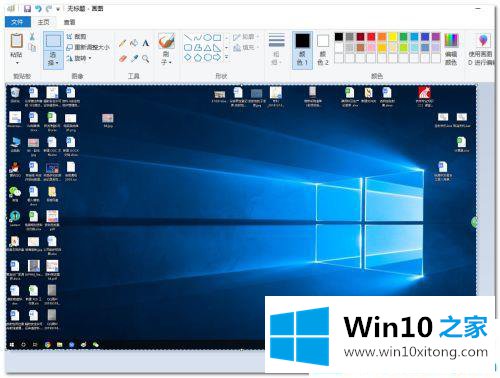
Task: Pick the Diamond shape
Action: (x=188, y=57)
